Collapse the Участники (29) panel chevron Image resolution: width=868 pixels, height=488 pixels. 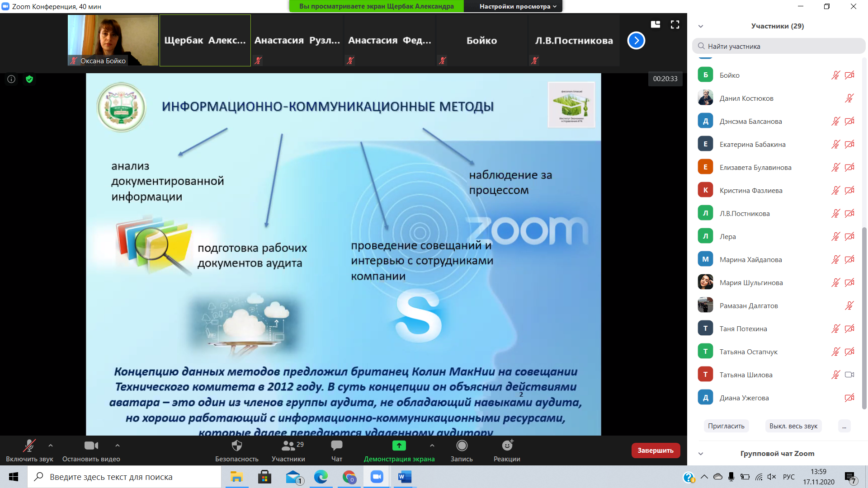click(701, 26)
